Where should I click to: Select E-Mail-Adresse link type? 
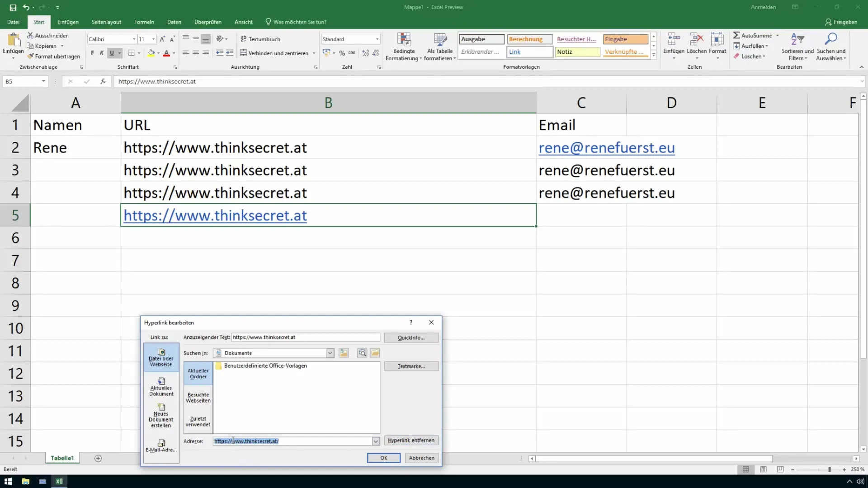[161, 446]
